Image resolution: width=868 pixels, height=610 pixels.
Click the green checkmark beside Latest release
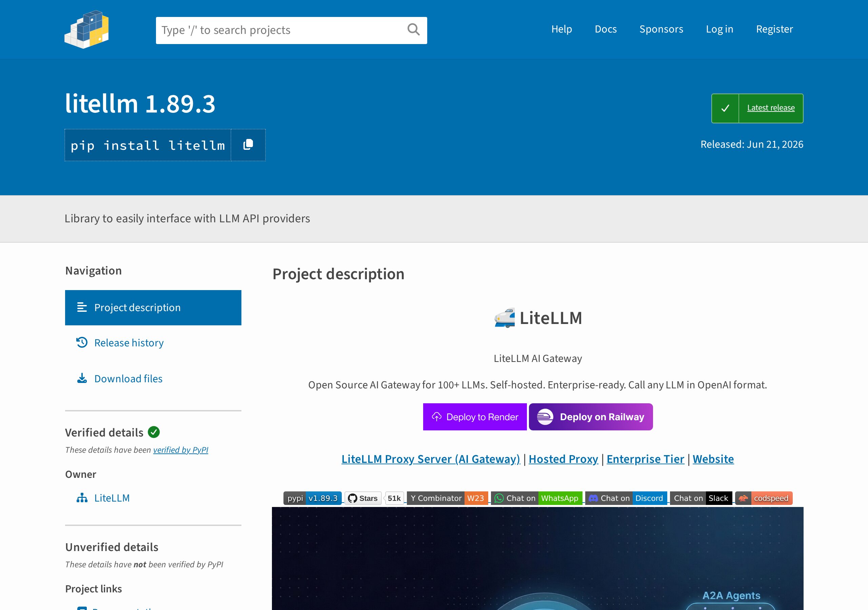pyautogui.click(x=725, y=108)
